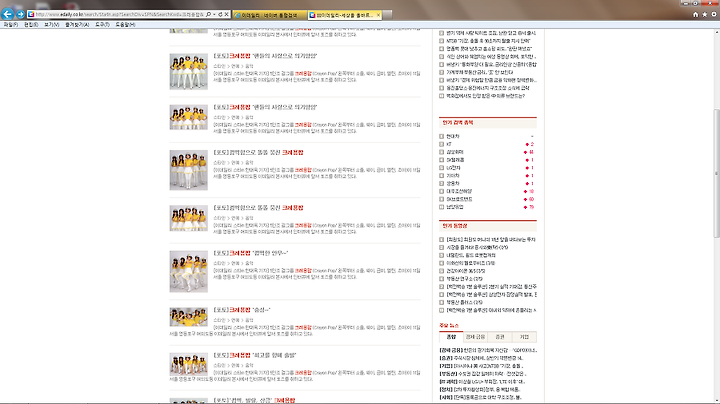Open the 파일(F) menu
The width and height of the screenshot is (720, 404).
pos(10,25)
